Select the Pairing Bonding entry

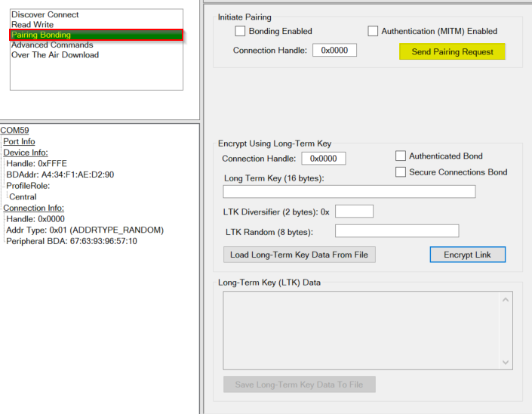point(41,35)
